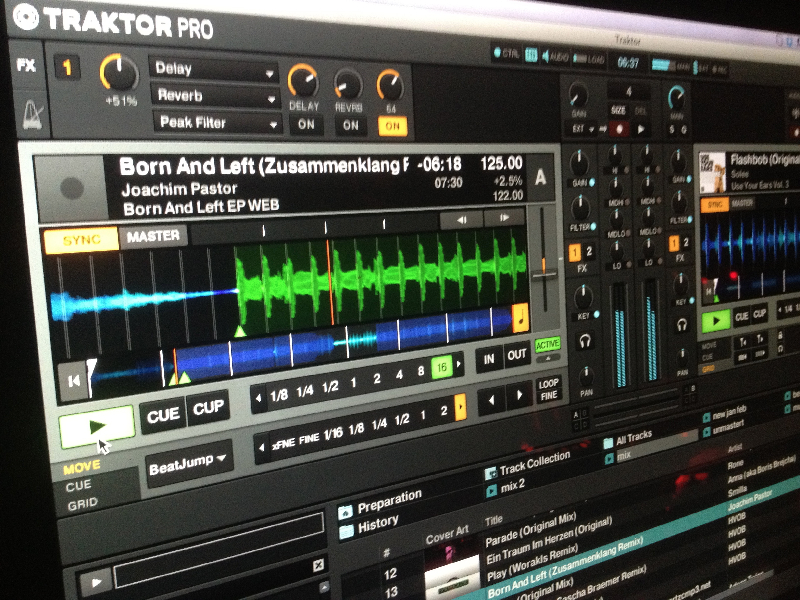Show smaller beatjump amounts before xFNE
Image resolution: width=800 pixels, height=600 pixels.
[262, 448]
